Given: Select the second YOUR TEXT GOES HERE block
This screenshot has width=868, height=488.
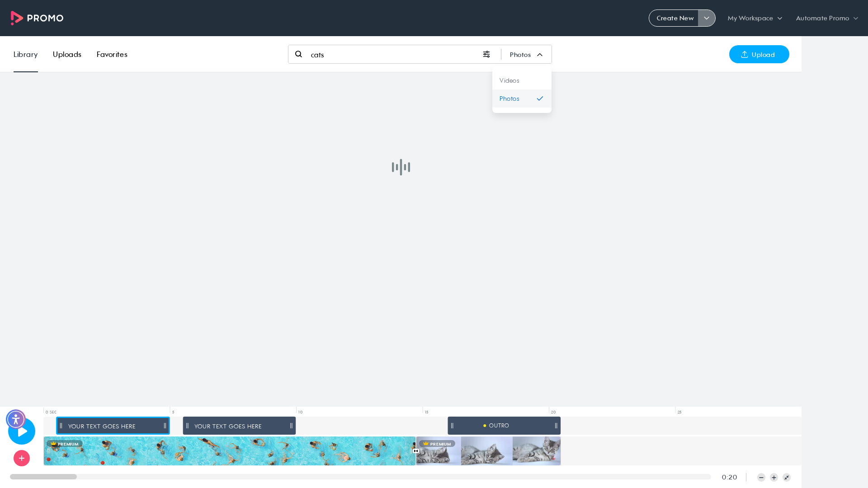Looking at the screenshot, I should click(239, 426).
